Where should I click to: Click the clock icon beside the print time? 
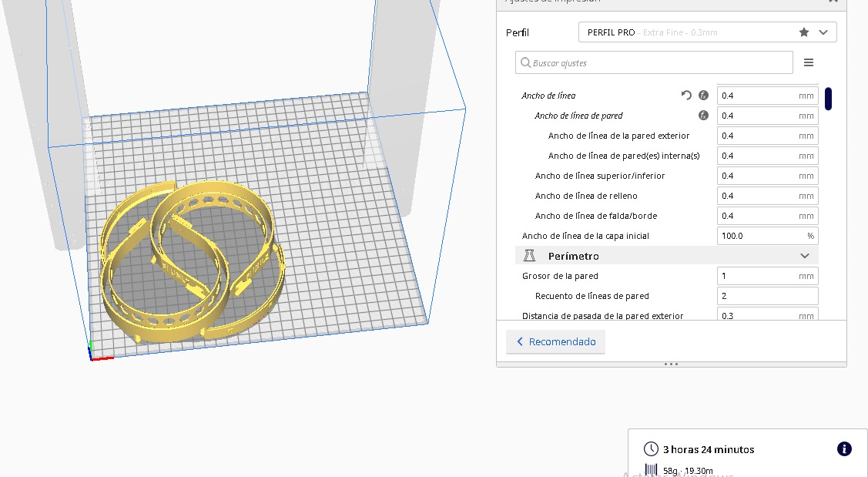tap(651, 449)
